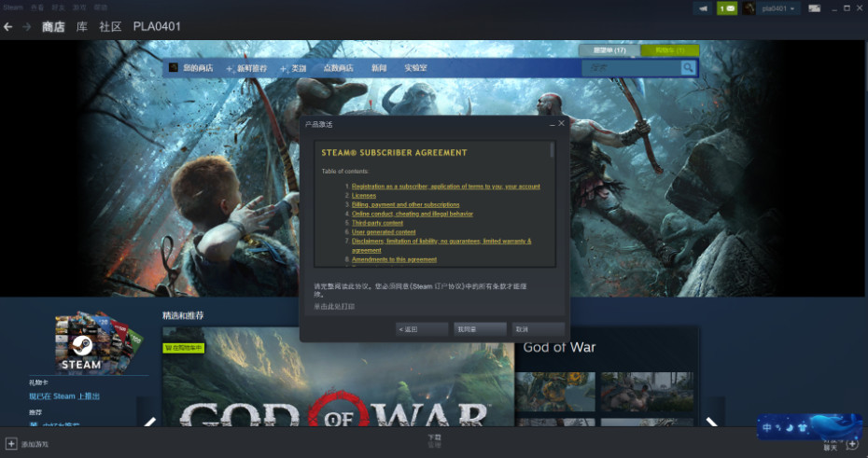The width and height of the screenshot is (868, 458).
Task: Click the 取消 cancel button
Action: [539, 329]
